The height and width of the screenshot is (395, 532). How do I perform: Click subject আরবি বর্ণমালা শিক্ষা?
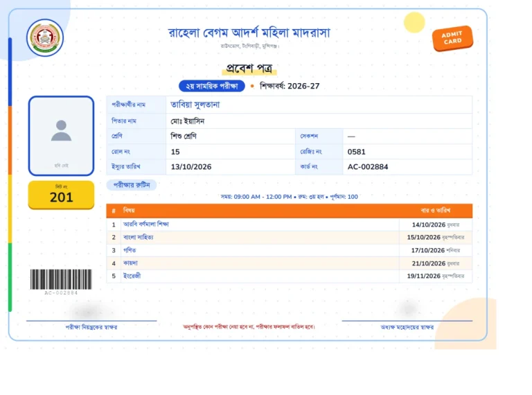pyautogui.click(x=146, y=225)
